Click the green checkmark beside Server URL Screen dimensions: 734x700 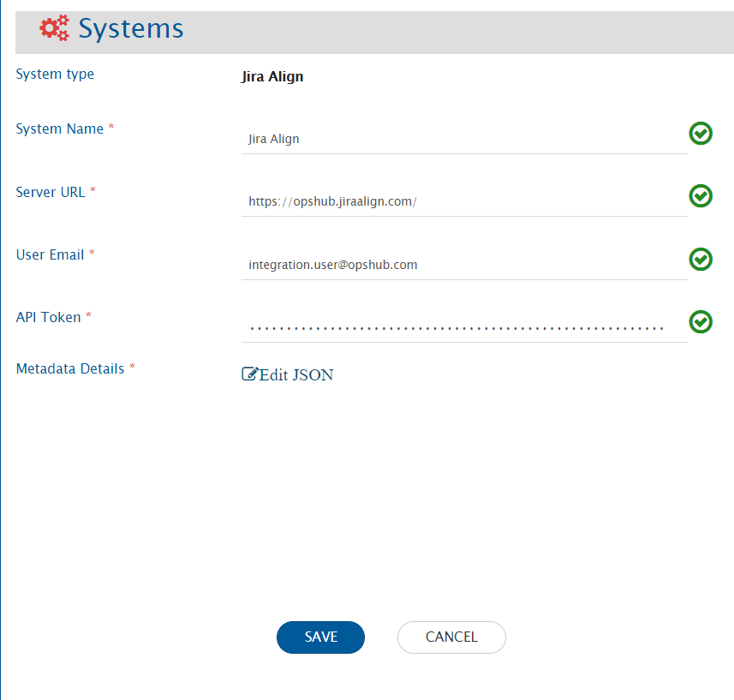coord(701,196)
